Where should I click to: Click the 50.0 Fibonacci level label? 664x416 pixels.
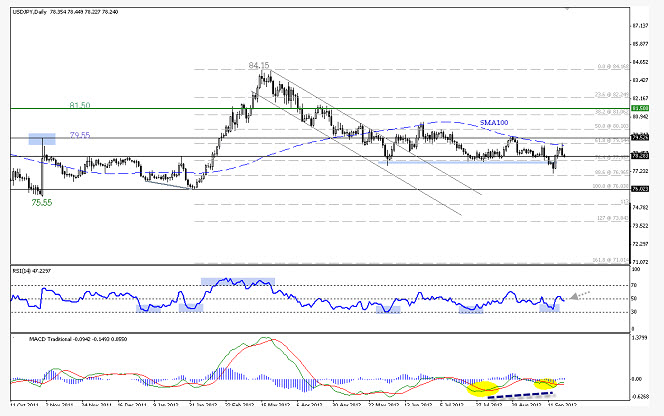pyautogui.click(x=612, y=126)
